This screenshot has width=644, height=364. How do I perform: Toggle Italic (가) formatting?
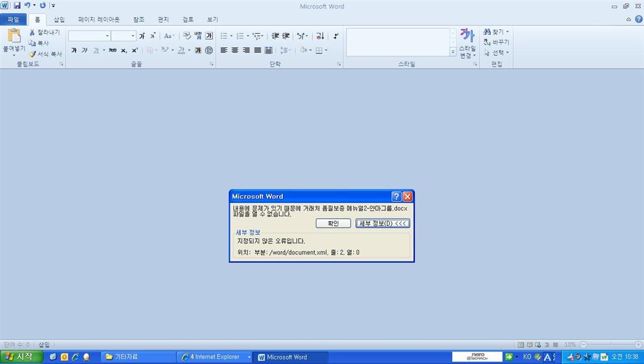(x=85, y=50)
